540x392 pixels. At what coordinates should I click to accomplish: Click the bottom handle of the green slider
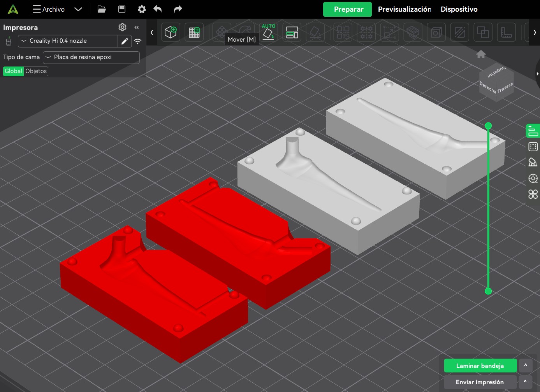click(488, 291)
